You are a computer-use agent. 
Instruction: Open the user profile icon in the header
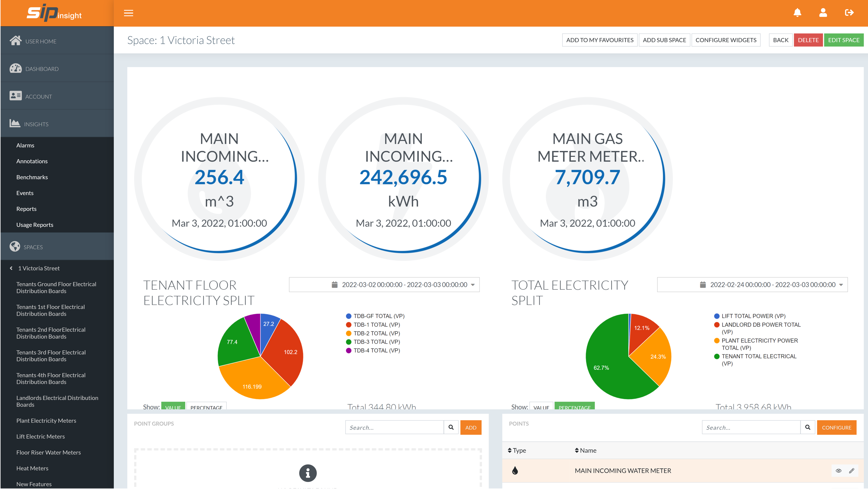[823, 13]
